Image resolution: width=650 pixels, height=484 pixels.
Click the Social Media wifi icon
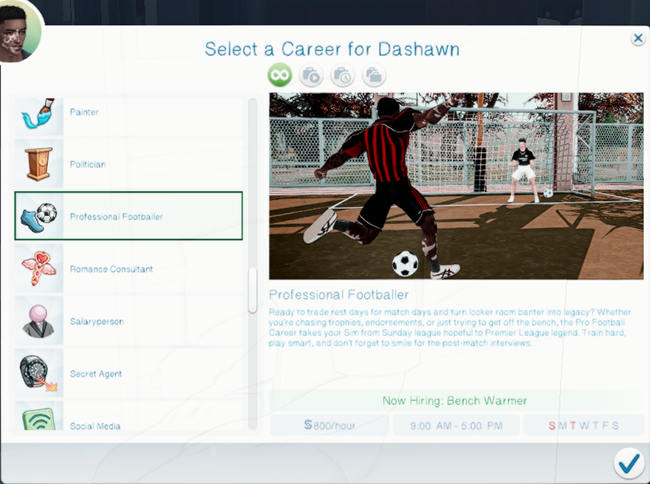click(x=39, y=420)
